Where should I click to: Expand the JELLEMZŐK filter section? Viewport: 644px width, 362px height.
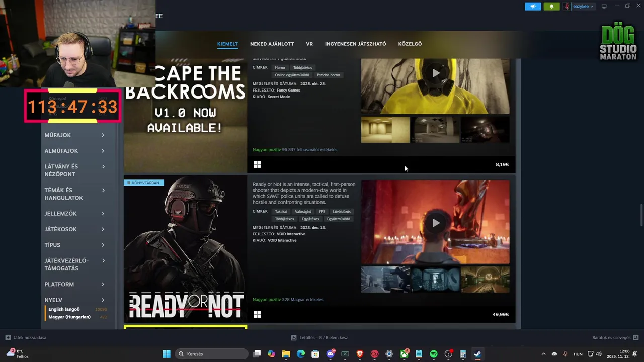point(74,214)
